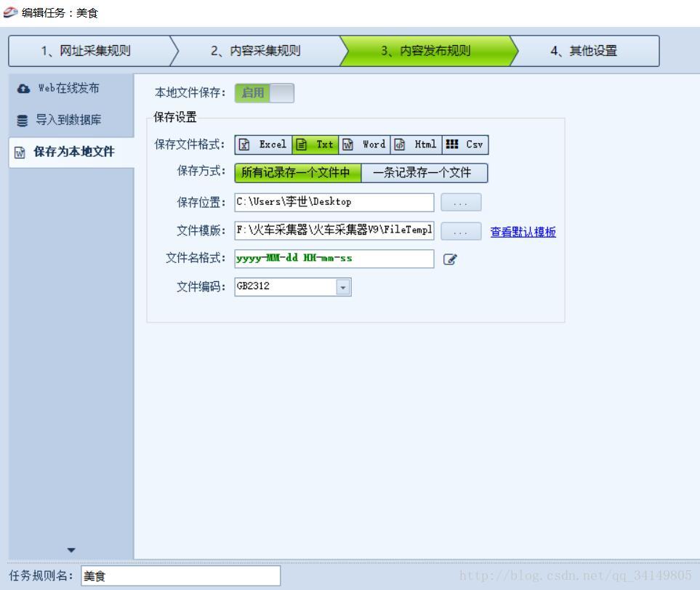The image size is (700, 590).
Task: Click the 文件名格式 input field
Action: coord(334,259)
